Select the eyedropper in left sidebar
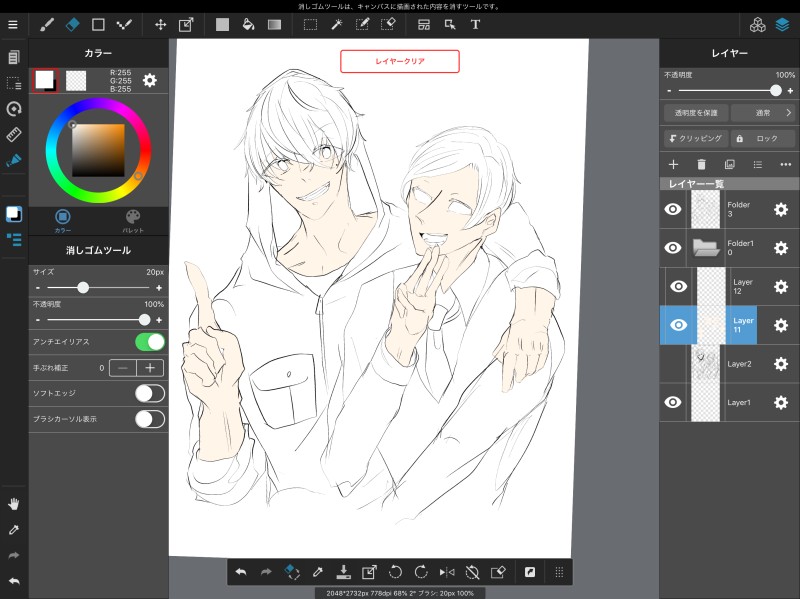 [14, 530]
